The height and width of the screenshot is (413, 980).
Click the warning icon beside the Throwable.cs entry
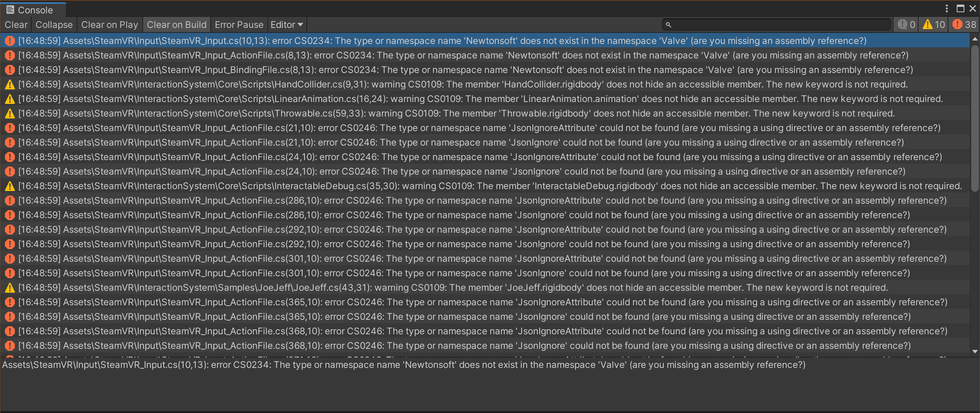pyautogui.click(x=10, y=113)
